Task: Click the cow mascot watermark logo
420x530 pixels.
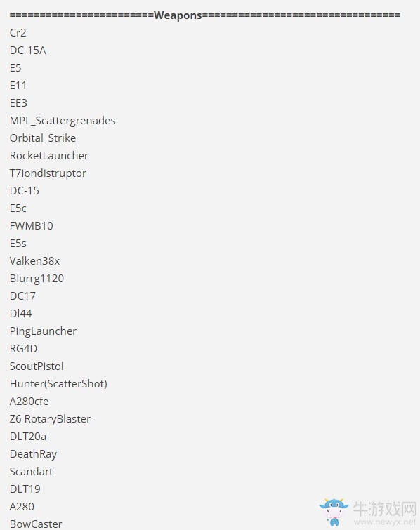Action: (334, 512)
